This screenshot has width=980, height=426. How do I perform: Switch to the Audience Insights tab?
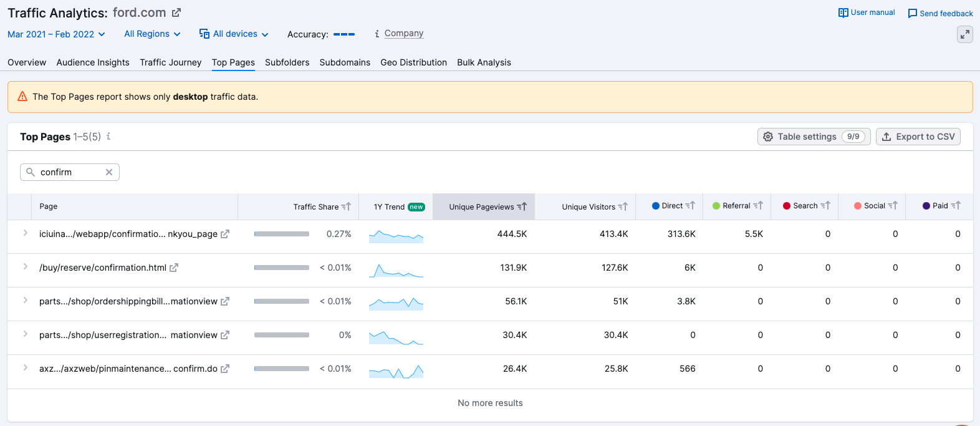(93, 62)
